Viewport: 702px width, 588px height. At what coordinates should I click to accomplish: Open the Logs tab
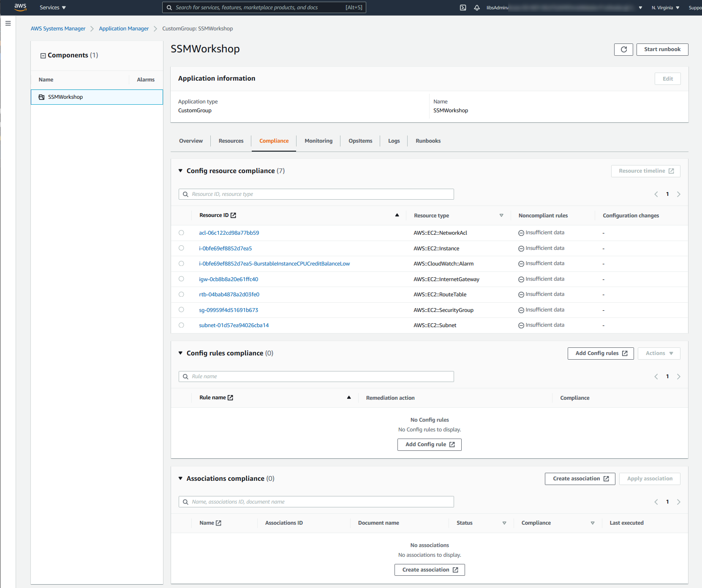tap(394, 141)
